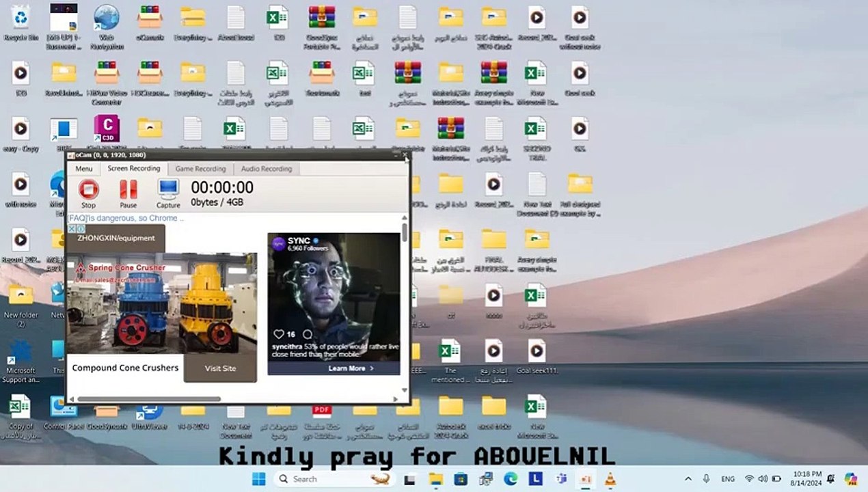Image resolution: width=868 pixels, height=492 pixels.
Task: Select the HitPaw Video Converter archive icon
Action: click(x=106, y=82)
